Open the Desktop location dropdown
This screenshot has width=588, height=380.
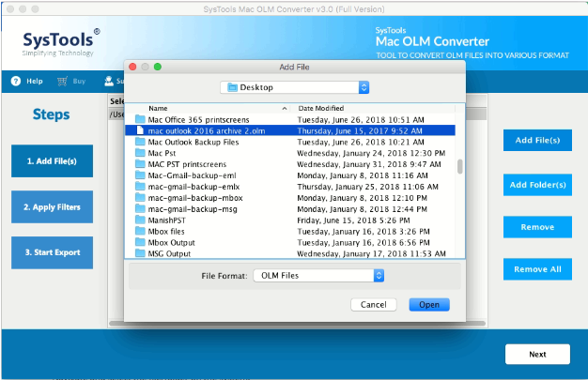295,87
